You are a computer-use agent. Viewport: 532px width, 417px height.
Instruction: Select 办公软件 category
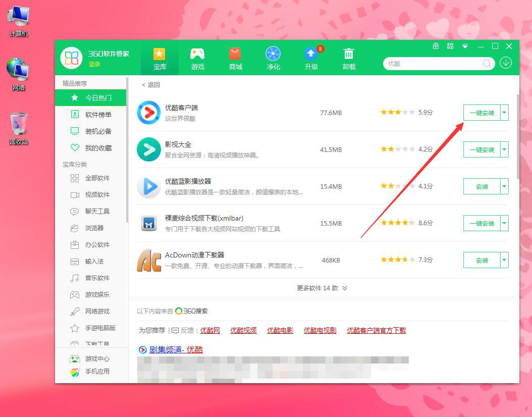click(x=90, y=245)
